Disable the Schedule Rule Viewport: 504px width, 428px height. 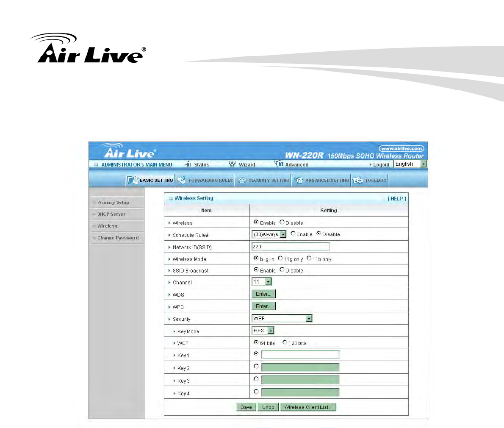(318, 234)
